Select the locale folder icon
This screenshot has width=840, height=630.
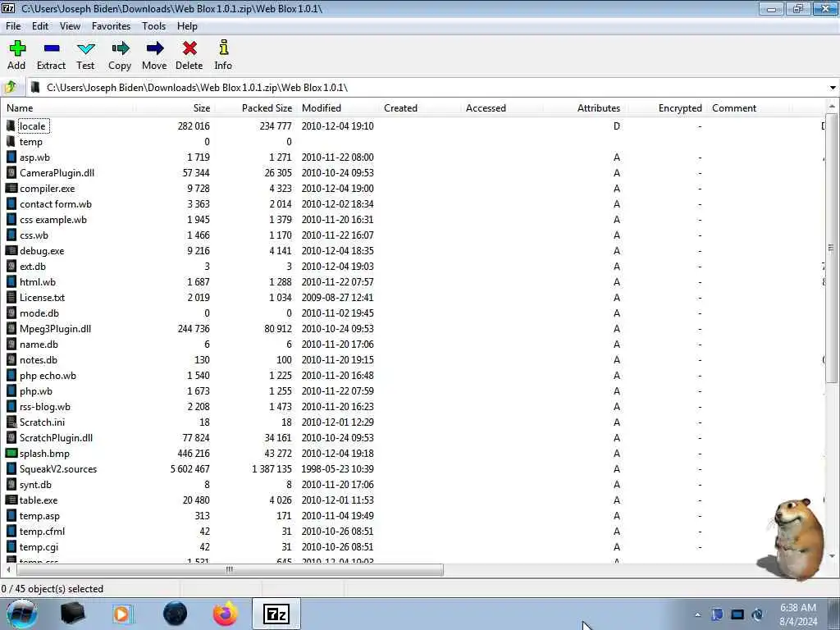11,126
